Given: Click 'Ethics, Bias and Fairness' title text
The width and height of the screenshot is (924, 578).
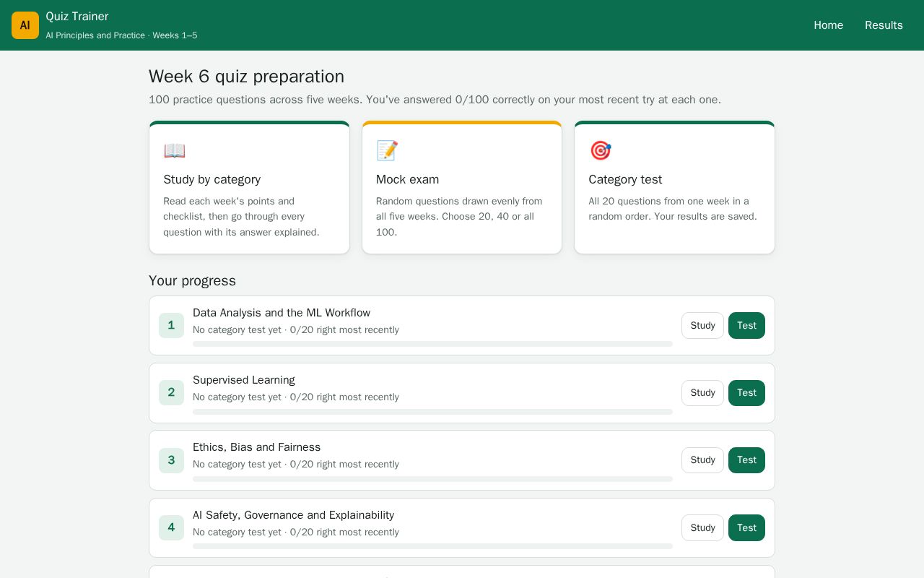Looking at the screenshot, I should (256, 447).
